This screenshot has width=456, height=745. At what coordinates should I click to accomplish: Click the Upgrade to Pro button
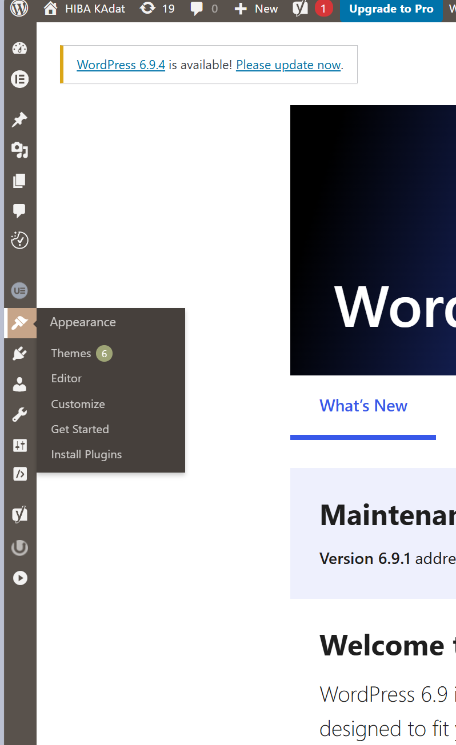coord(391,9)
